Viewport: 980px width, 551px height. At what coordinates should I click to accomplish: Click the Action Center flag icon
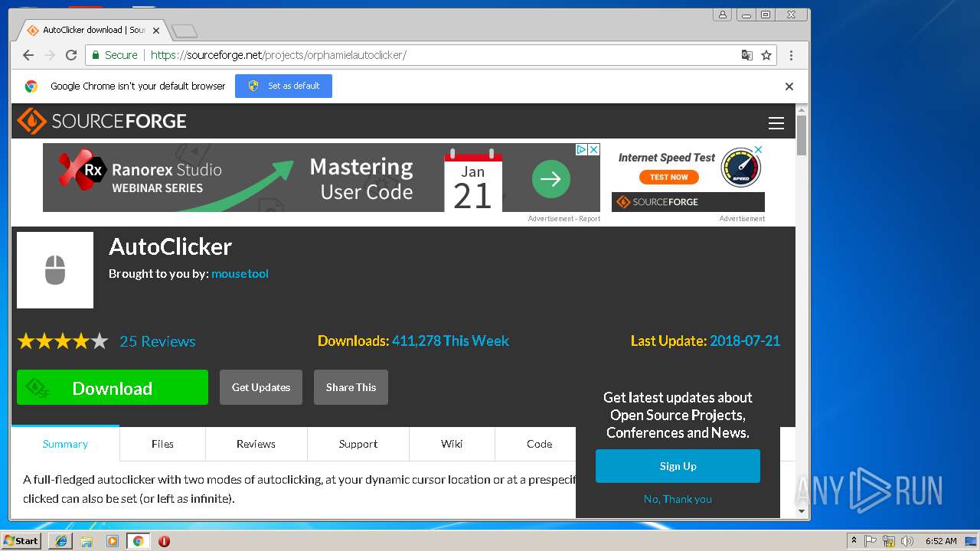tap(871, 541)
